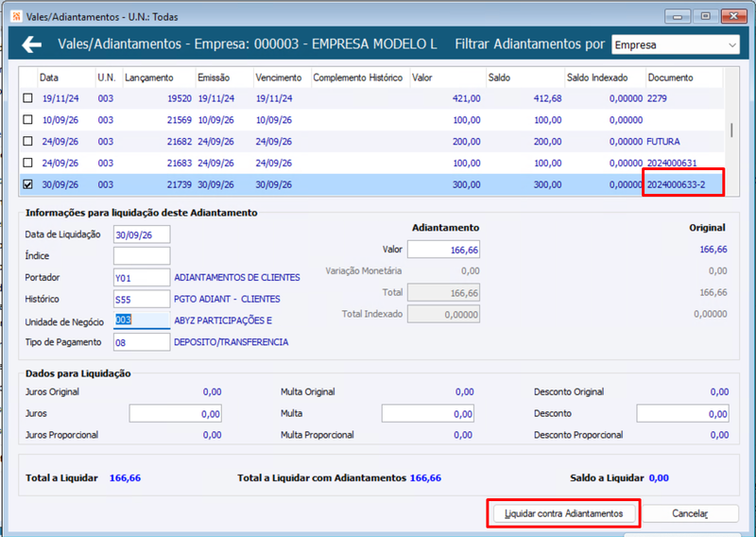Uncheck the 30/09/26 row checkbox
This screenshot has height=537, width=756.
pos(28,184)
